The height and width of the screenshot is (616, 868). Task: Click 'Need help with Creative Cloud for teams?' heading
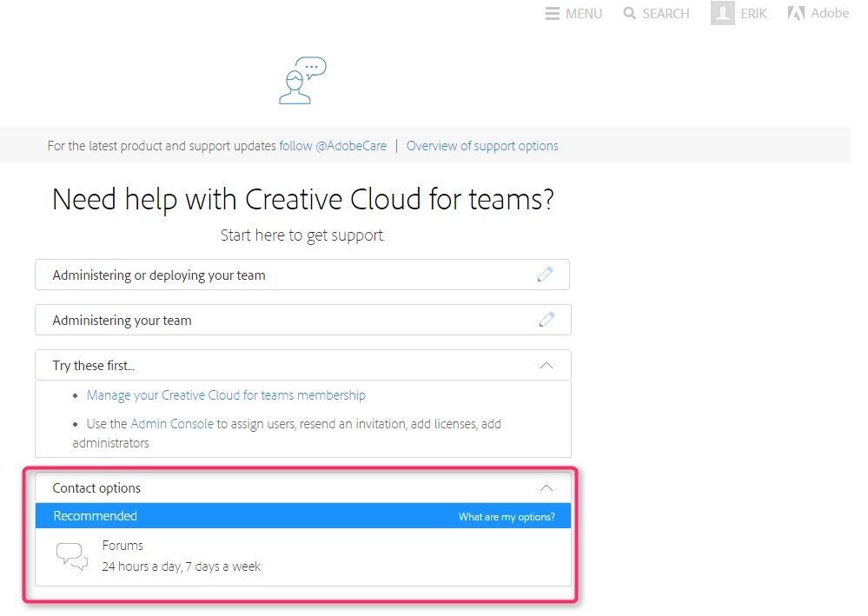303,199
